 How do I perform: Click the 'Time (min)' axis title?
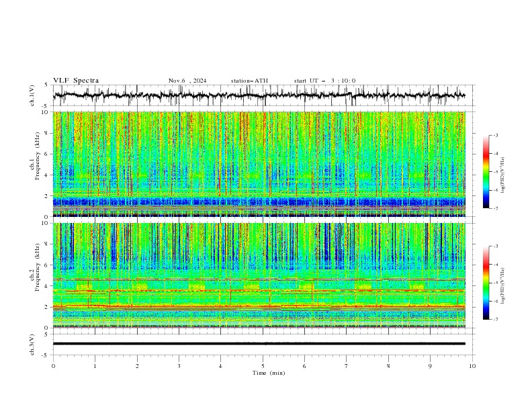coord(269,373)
